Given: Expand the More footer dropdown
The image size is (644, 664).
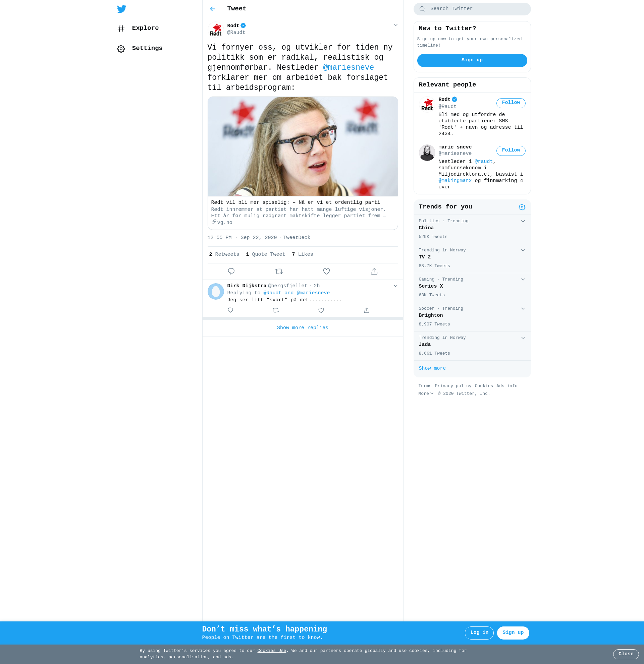Looking at the screenshot, I should 426,394.
